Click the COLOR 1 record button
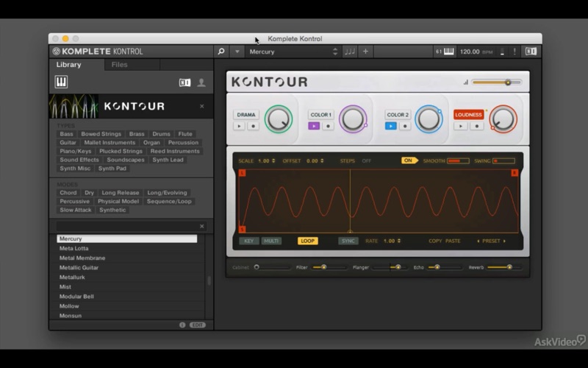Image resolution: width=588 pixels, height=368 pixels. point(328,126)
